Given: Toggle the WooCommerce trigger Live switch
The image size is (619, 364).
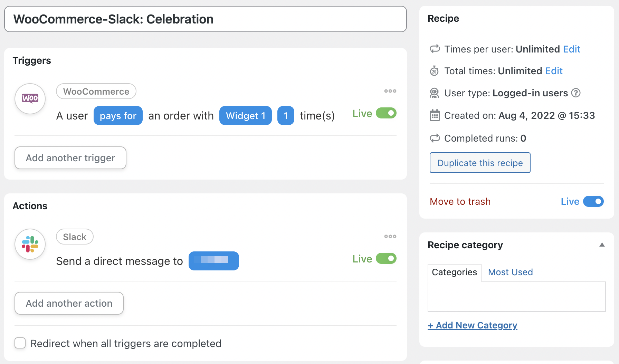Looking at the screenshot, I should tap(386, 113).
